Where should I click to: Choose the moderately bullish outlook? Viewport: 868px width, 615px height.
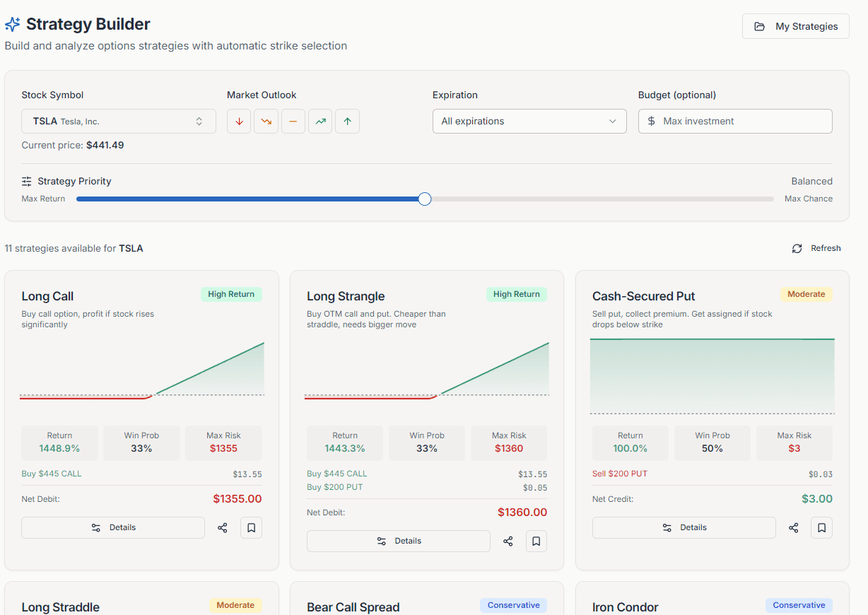(320, 122)
